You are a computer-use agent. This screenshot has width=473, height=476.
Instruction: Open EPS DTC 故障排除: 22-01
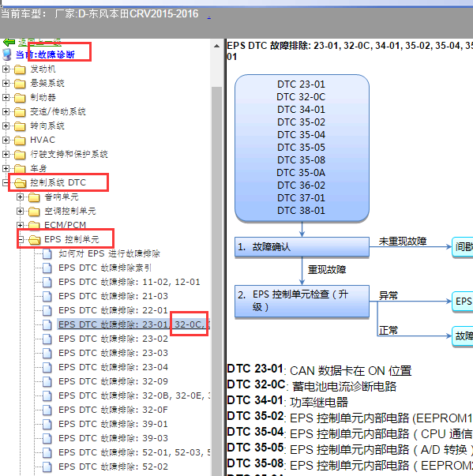113,310
